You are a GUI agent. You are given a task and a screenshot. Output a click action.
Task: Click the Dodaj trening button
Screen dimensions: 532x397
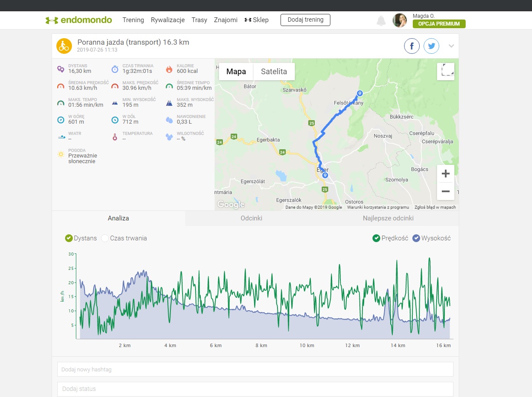point(305,20)
